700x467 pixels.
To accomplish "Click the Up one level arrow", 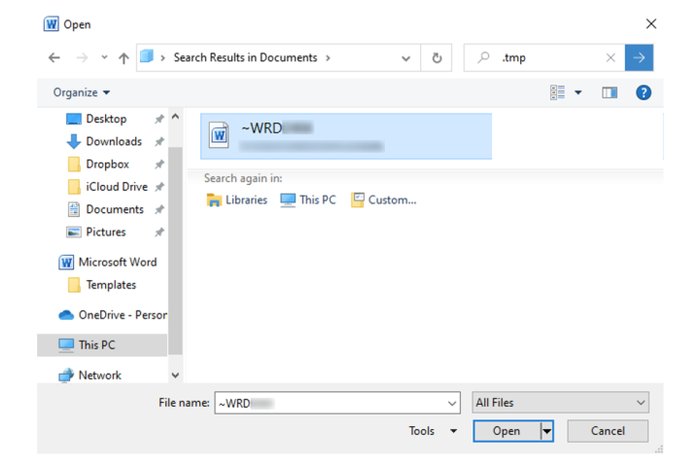I will pos(123,58).
